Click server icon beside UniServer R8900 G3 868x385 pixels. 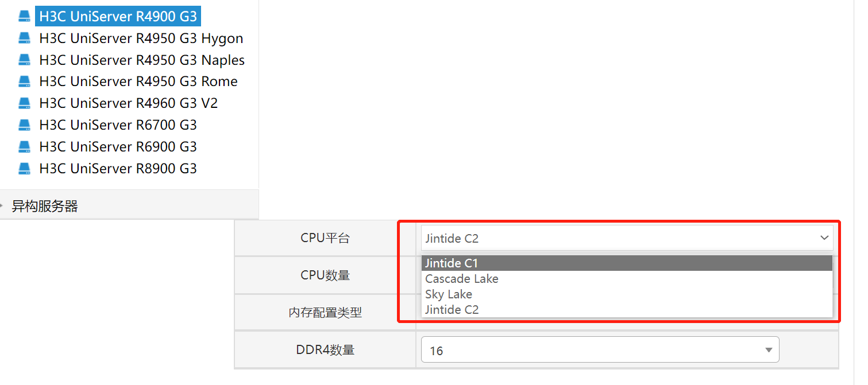(24, 169)
